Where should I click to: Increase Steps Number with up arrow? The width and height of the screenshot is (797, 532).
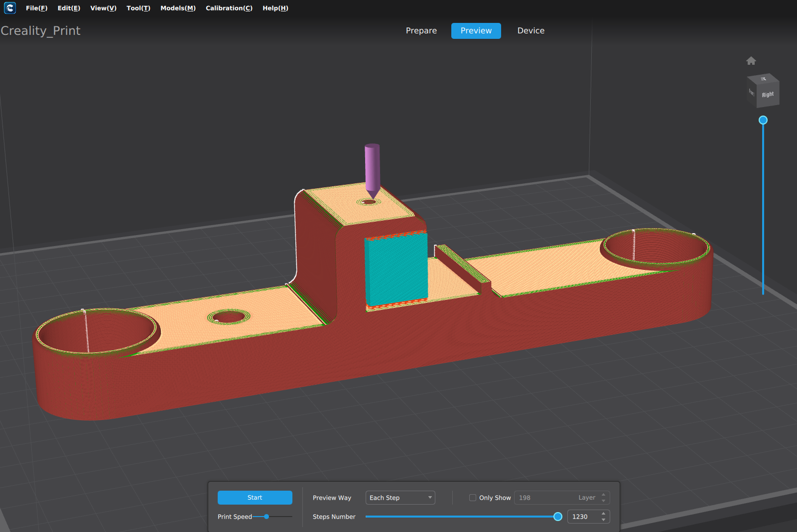(x=603, y=514)
